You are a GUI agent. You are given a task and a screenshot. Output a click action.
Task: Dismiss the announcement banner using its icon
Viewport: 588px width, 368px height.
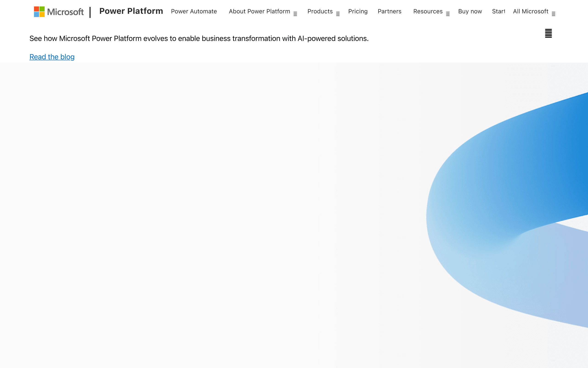(x=548, y=33)
